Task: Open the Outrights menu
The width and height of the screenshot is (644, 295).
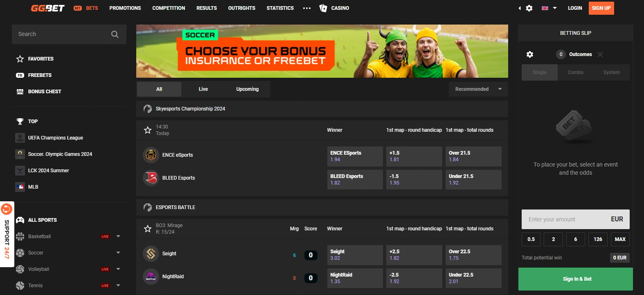Action: [242, 8]
